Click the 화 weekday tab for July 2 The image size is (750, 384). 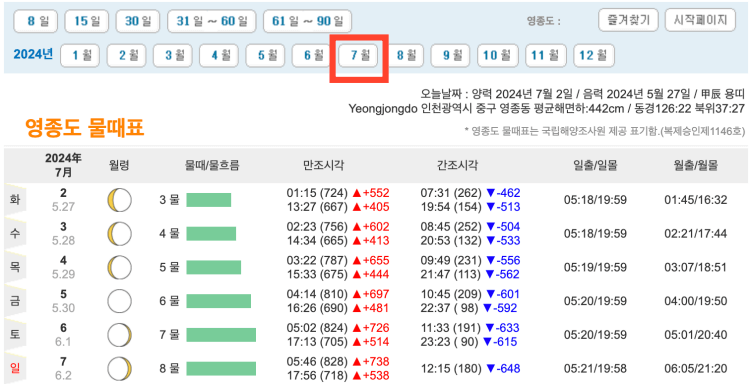click(x=15, y=199)
